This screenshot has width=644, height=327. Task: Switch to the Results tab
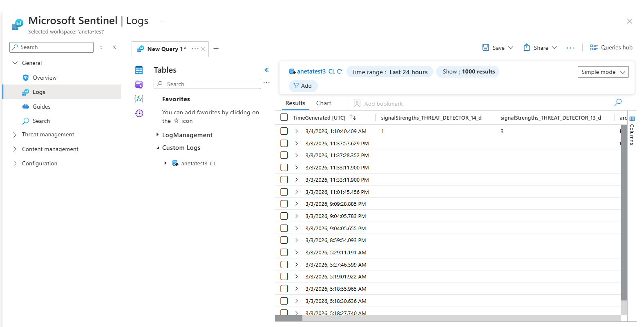coord(295,103)
